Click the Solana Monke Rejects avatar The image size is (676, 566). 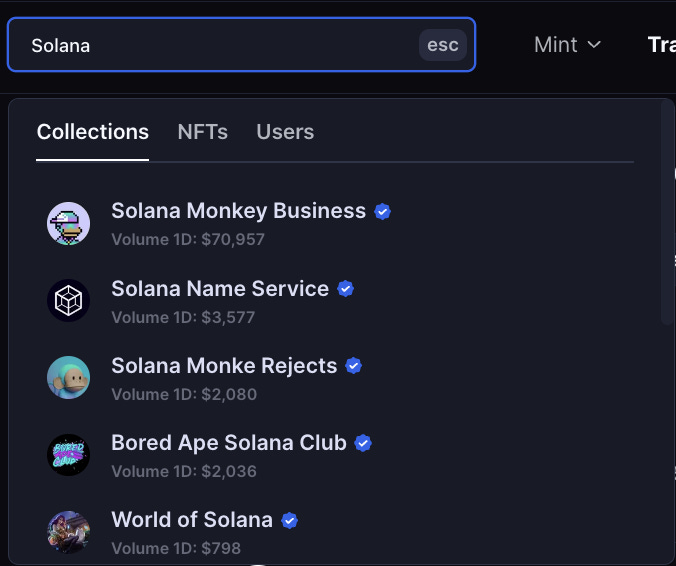[69, 378]
